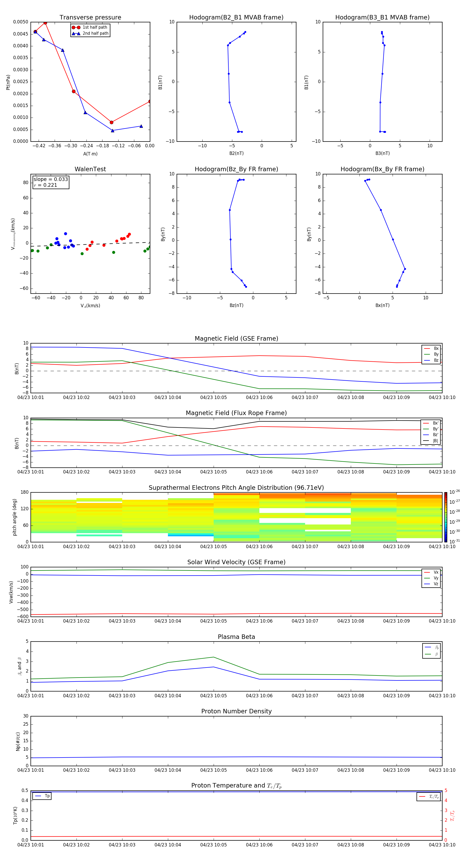
Task: Select the "1st half path" legend entry
Action: pyautogui.click(x=90, y=27)
